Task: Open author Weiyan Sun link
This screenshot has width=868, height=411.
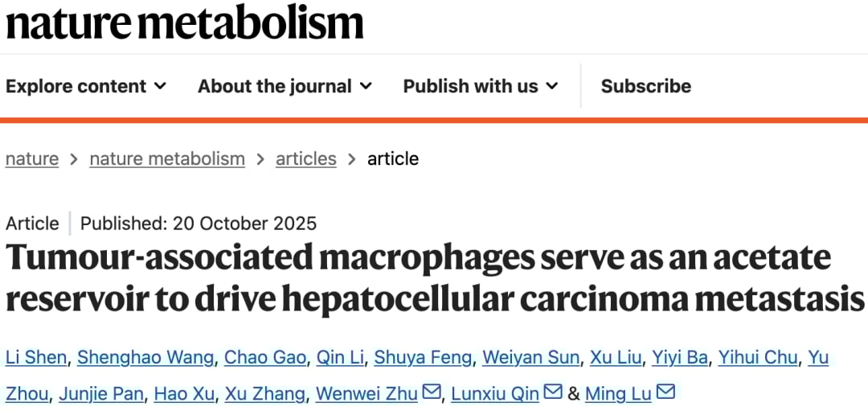Action: [x=530, y=357]
